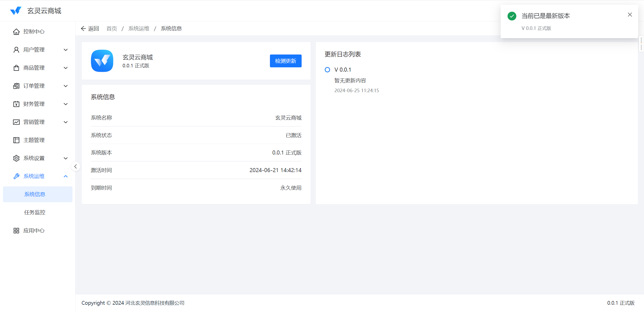644x311 pixels.
Task: Expand the 用户管理 chevron
Action: (66, 50)
